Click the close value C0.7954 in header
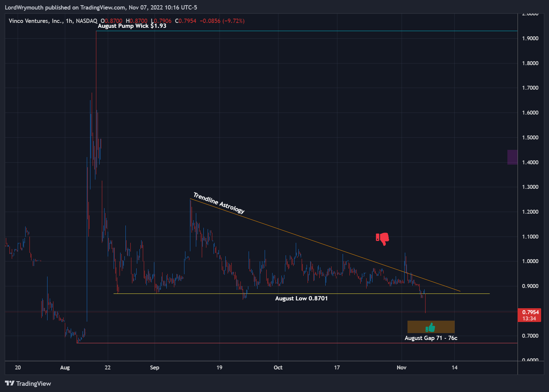The width and height of the screenshot is (549, 392). 186,21
